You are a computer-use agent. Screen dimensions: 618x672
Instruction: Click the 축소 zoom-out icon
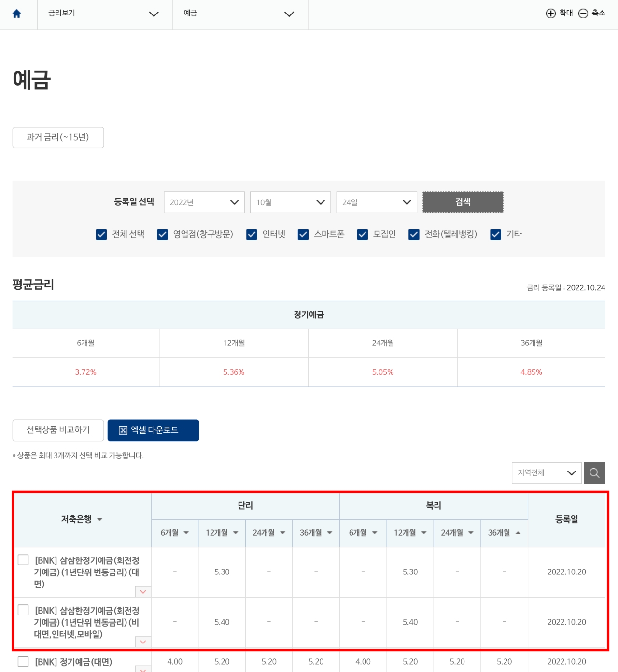(x=583, y=14)
